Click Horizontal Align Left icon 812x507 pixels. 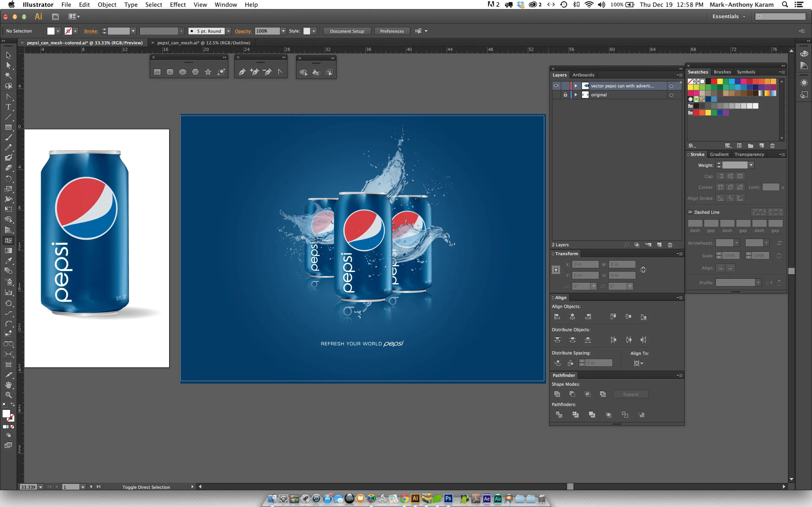(557, 317)
